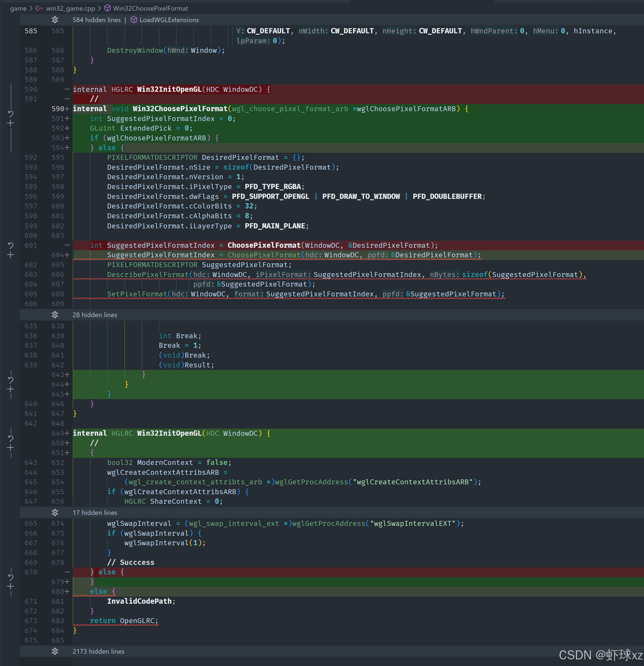The height and width of the screenshot is (666, 644).
Task: Click the InvalidCodePath statement in code
Action: click(139, 601)
